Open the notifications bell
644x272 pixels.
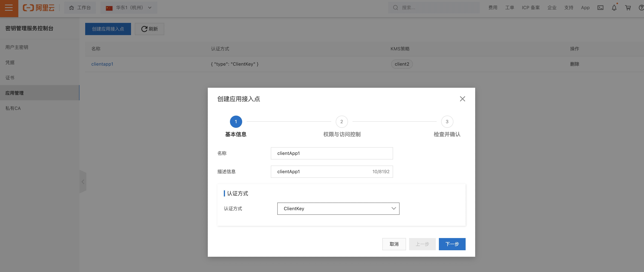pyautogui.click(x=614, y=8)
